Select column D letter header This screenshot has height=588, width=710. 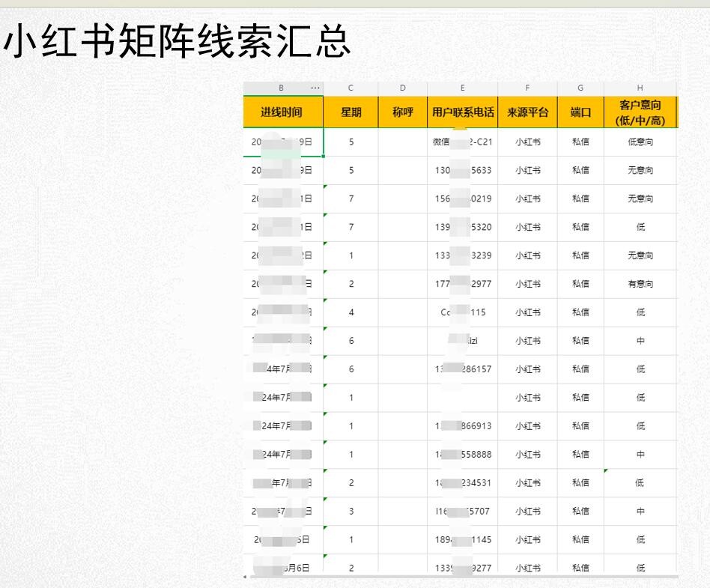(403, 88)
